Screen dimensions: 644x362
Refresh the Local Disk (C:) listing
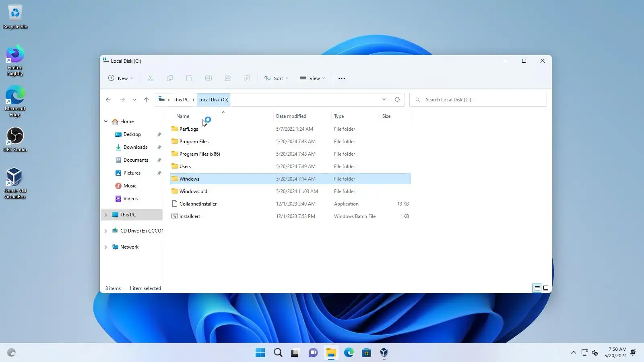pyautogui.click(x=397, y=99)
